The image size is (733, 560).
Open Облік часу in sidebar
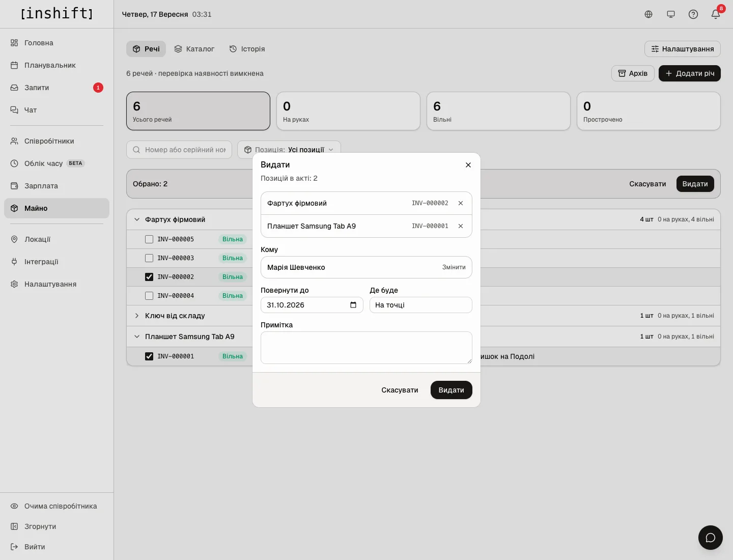(x=57, y=163)
